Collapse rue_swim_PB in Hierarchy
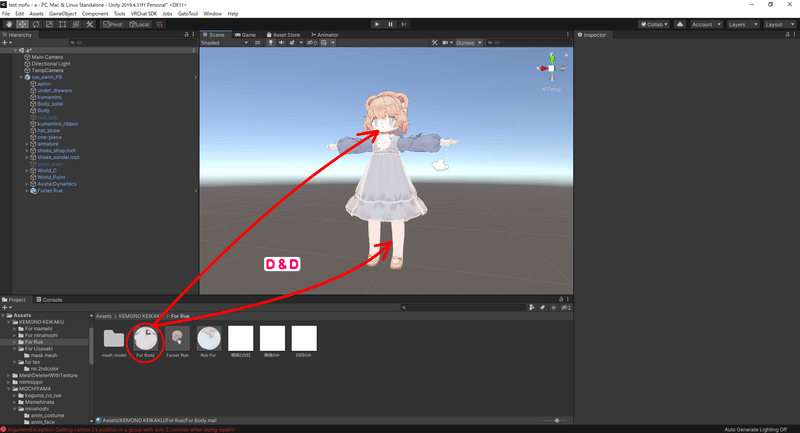The width and height of the screenshot is (800, 433). click(x=21, y=77)
